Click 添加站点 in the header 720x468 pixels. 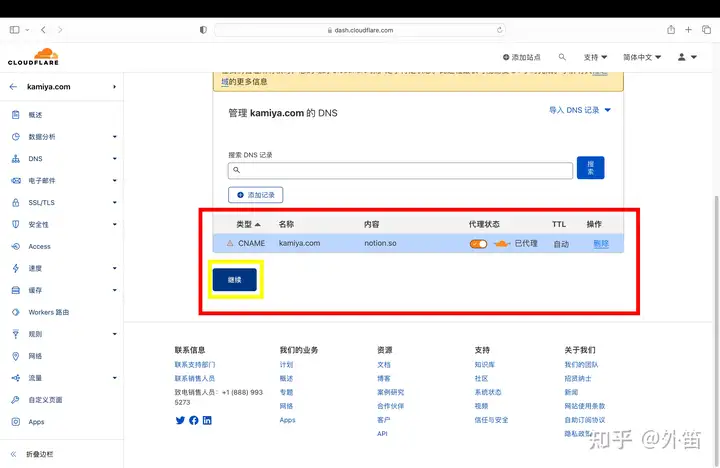[x=522, y=57]
